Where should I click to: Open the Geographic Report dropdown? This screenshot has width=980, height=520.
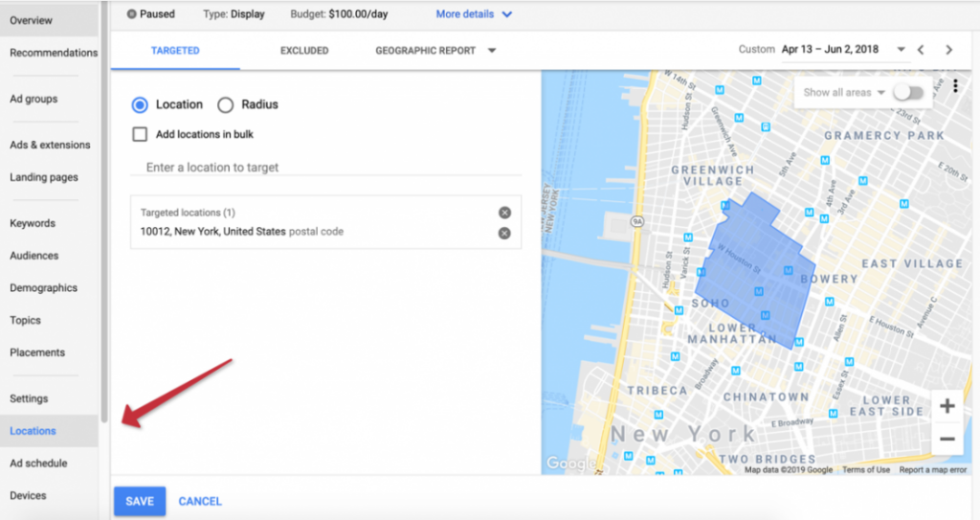click(x=435, y=51)
